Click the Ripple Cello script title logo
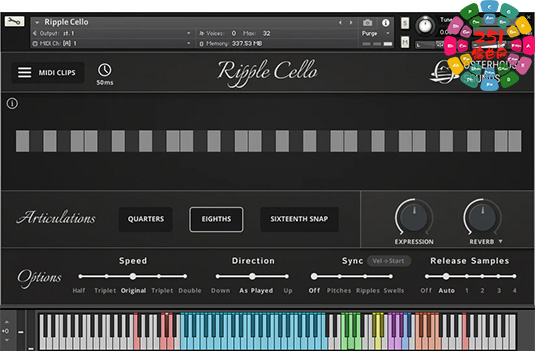Image resolution: width=535 pixels, height=363 pixels. [268, 73]
